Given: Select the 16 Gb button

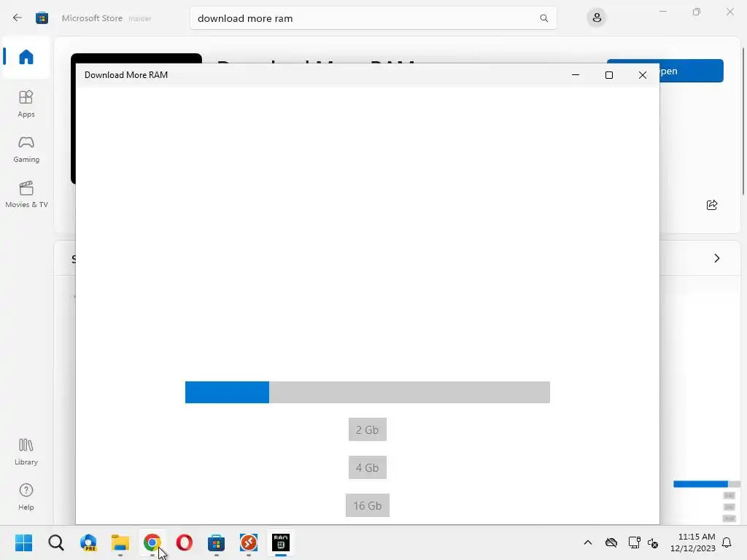Looking at the screenshot, I should 368,505.
